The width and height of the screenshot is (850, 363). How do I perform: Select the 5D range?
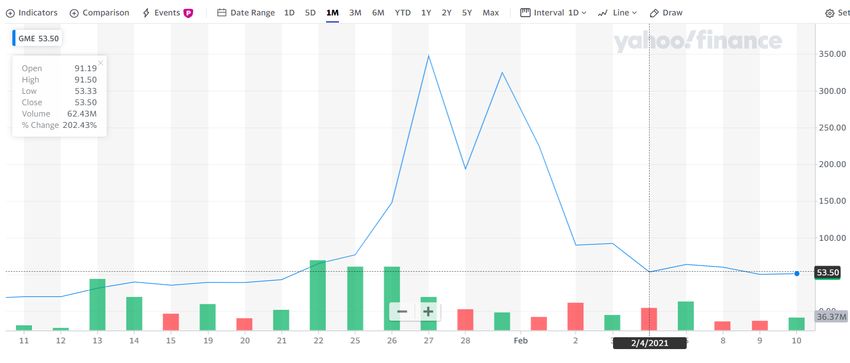tap(310, 12)
